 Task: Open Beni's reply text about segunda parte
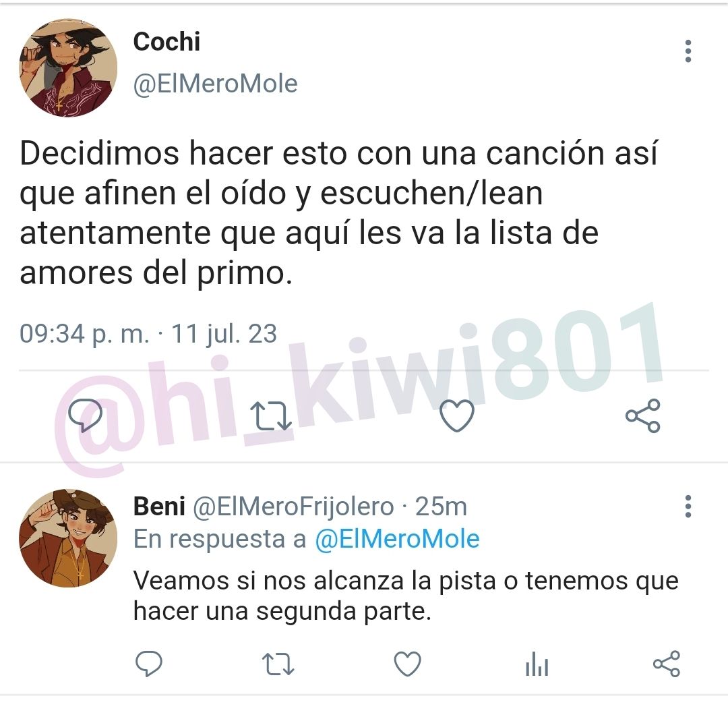406,596
